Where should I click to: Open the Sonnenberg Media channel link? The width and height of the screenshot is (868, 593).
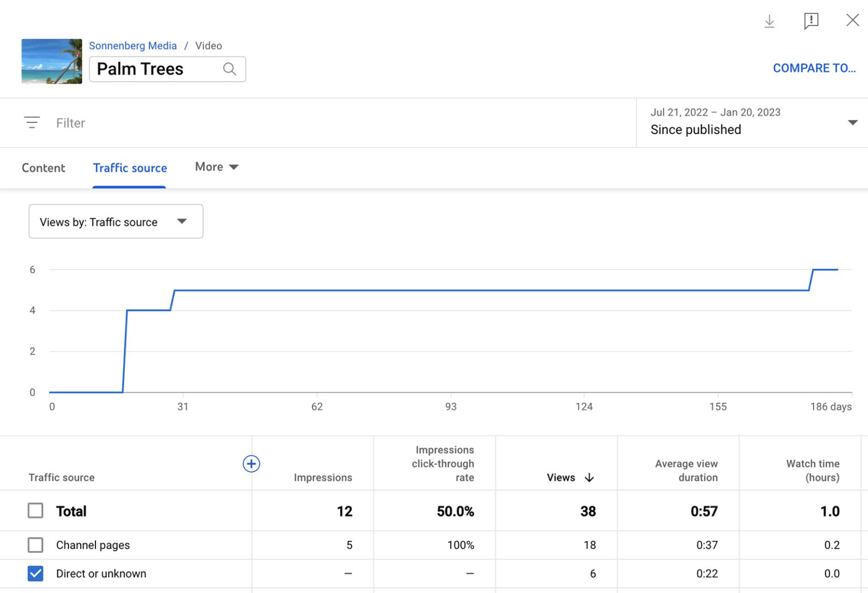coord(133,45)
